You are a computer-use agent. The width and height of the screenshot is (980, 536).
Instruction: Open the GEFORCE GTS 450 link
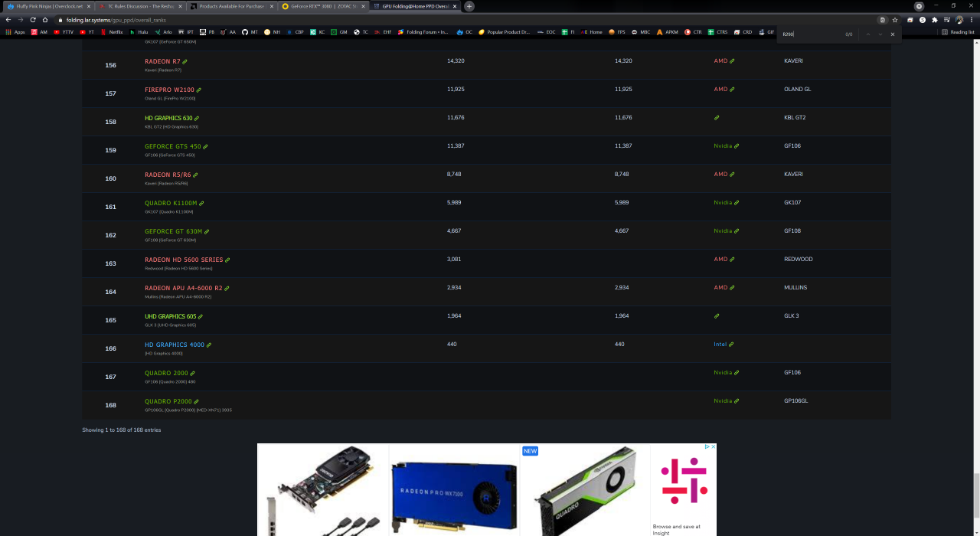(172, 146)
